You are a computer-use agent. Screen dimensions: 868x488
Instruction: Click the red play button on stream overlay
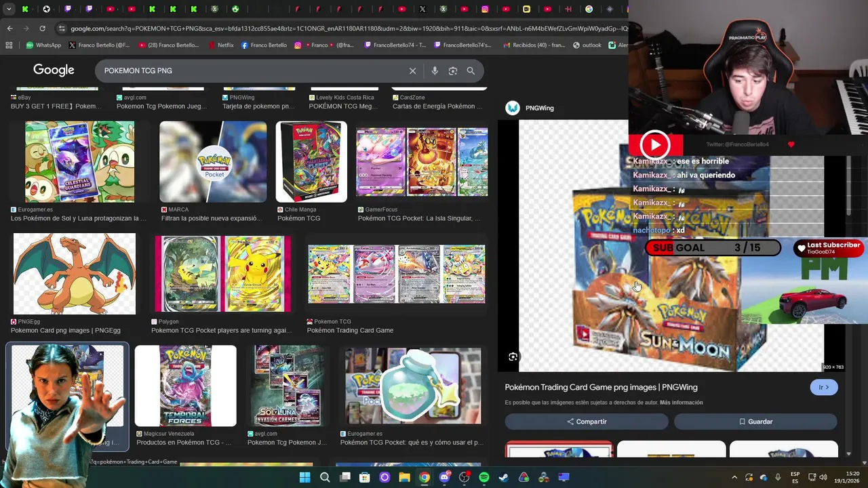pos(655,144)
